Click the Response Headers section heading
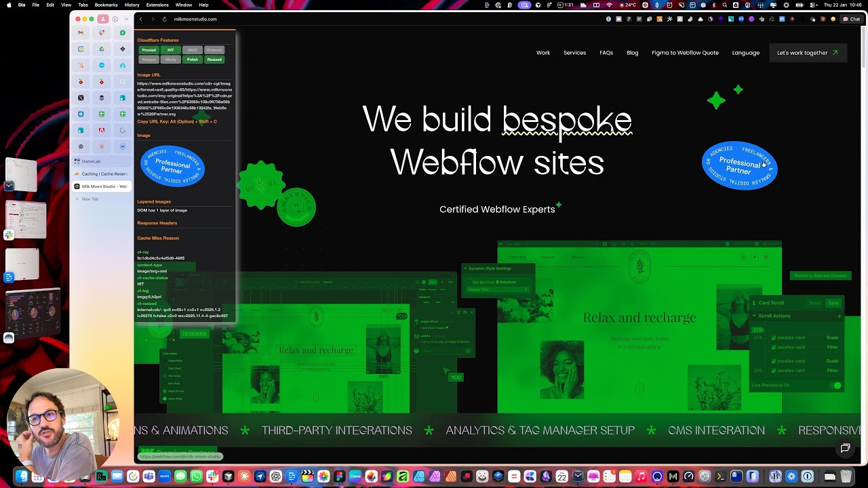 coord(157,223)
